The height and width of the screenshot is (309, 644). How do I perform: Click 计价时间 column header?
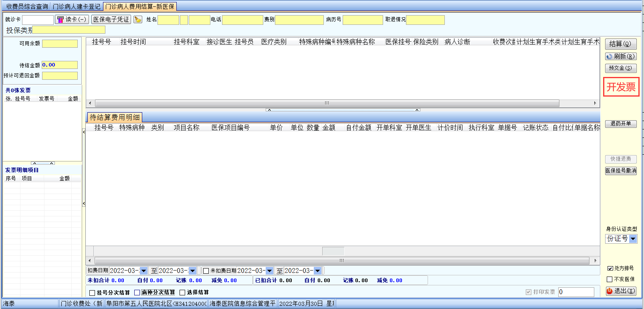click(450, 127)
